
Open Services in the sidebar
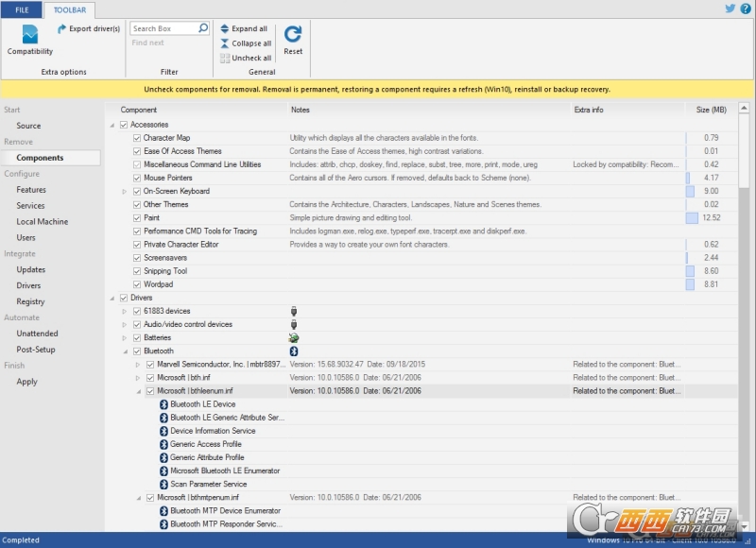pyautogui.click(x=30, y=205)
